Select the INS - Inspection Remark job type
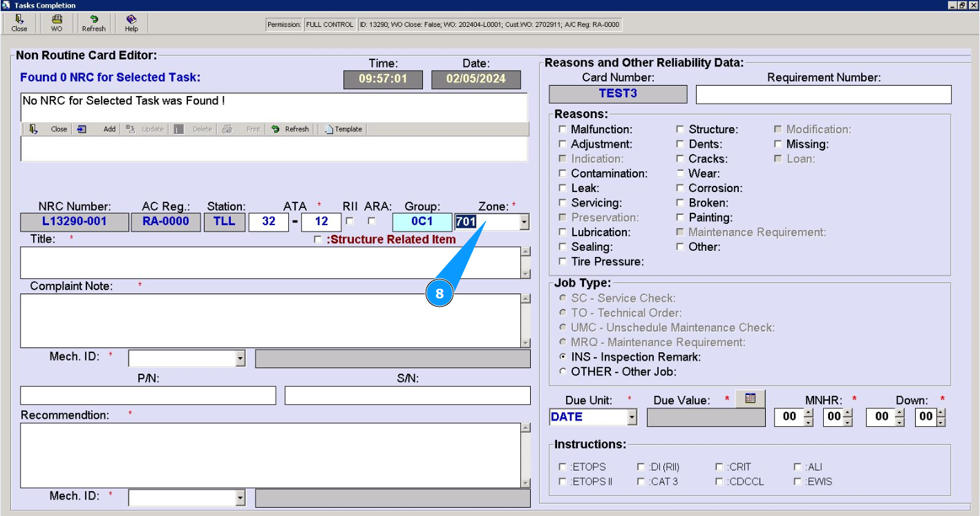 click(x=563, y=357)
